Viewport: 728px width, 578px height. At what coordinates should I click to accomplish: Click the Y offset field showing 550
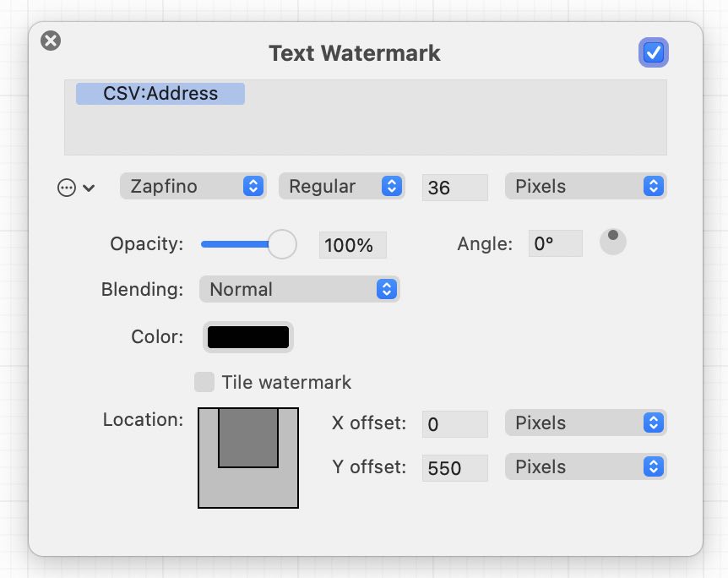pos(454,467)
